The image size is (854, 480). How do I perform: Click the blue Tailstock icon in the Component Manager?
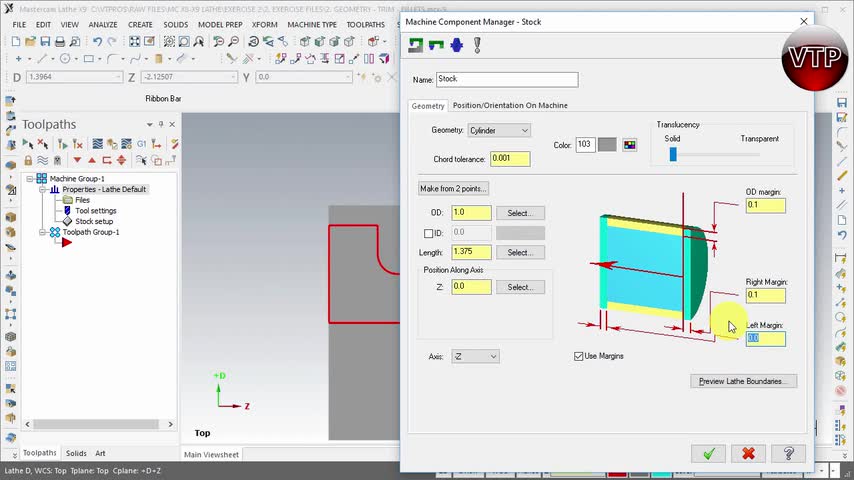(x=456, y=45)
